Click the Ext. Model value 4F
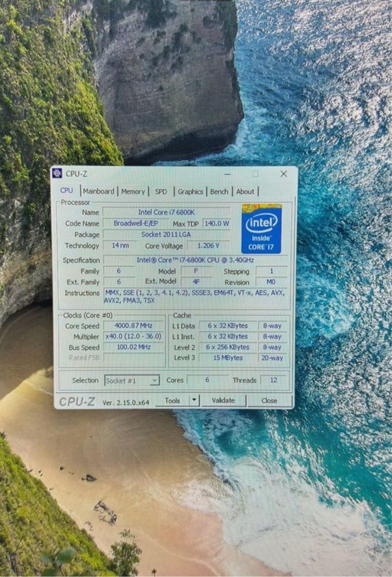The height and width of the screenshot is (577, 392). 196,282
